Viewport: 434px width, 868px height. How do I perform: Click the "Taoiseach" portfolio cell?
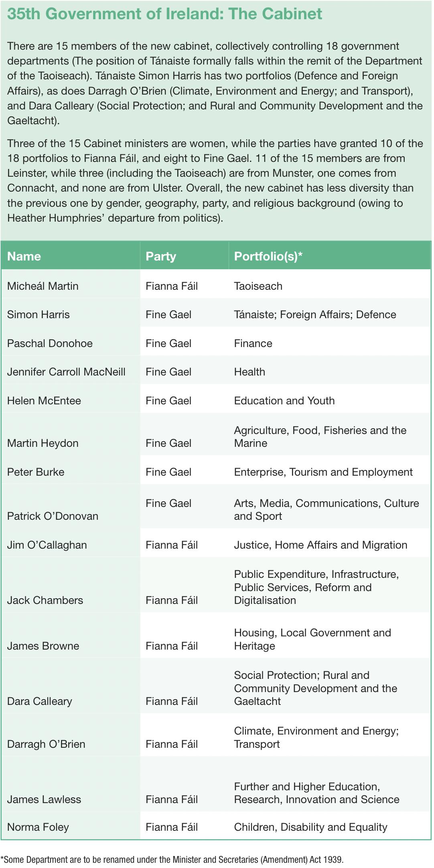click(258, 286)
